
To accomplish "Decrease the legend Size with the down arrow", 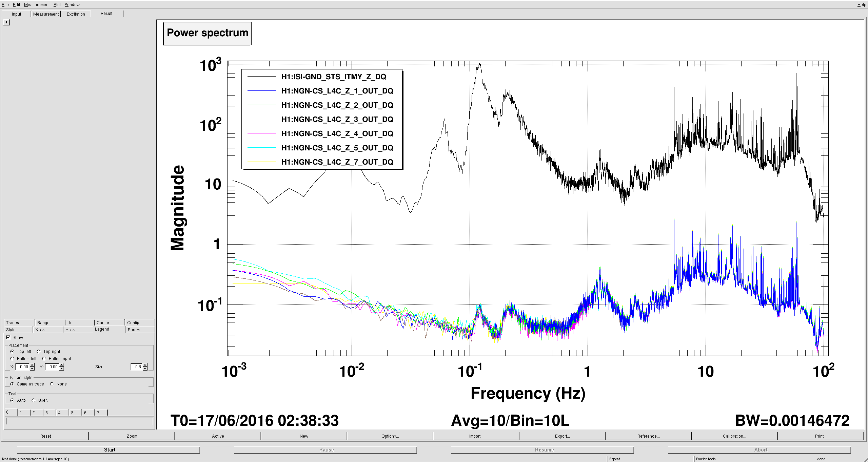I will [x=145, y=369].
